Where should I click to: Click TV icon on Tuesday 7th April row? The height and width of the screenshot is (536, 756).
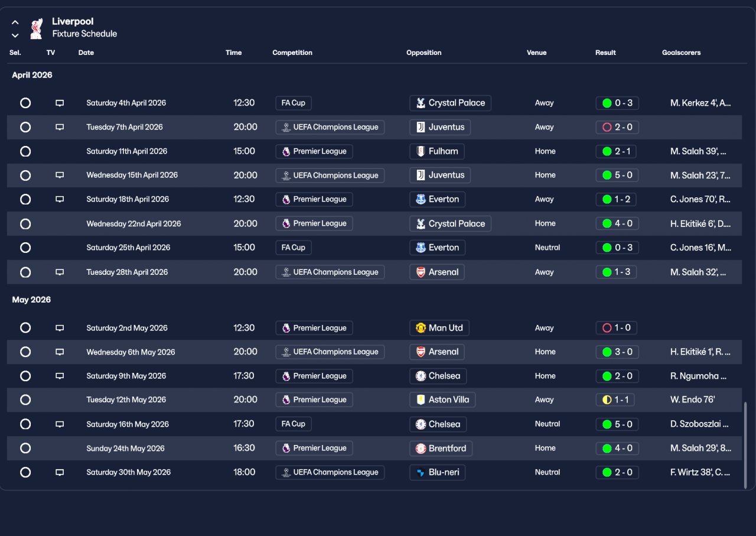pyautogui.click(x=60, y=127)
